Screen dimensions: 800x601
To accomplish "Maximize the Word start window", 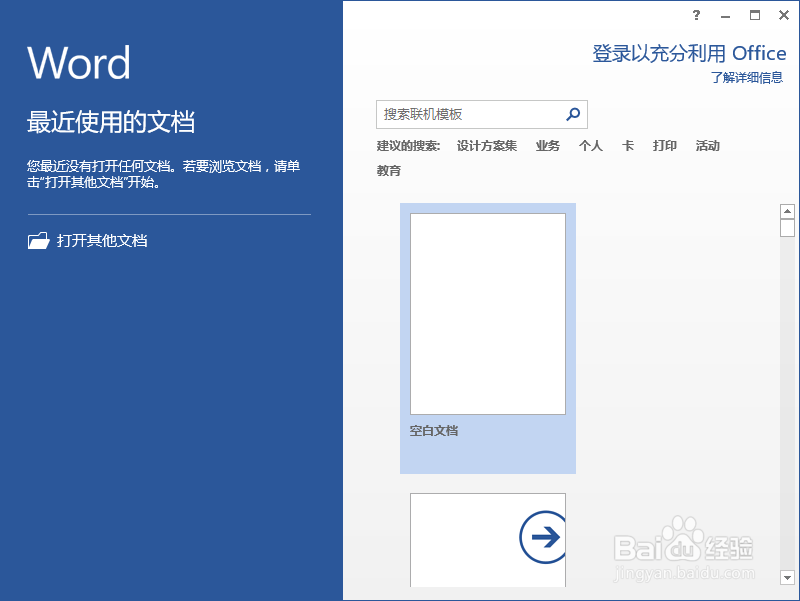I will [755, 15].
